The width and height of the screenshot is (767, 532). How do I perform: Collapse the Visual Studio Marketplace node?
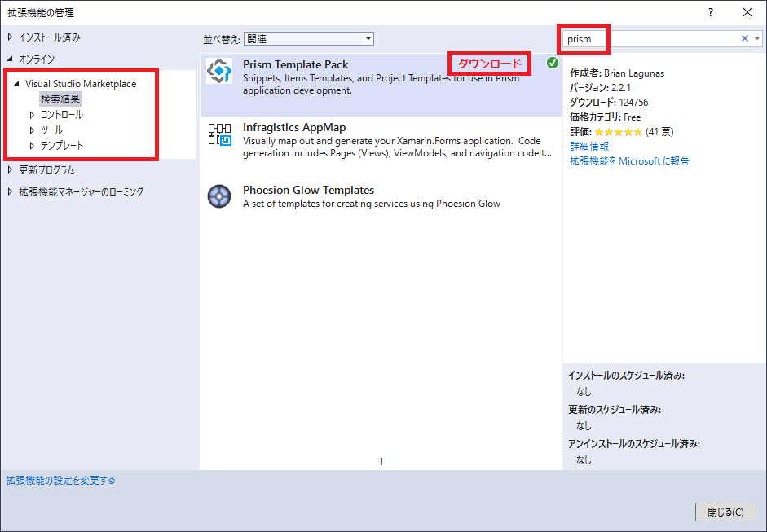click(x=16, y=84)
